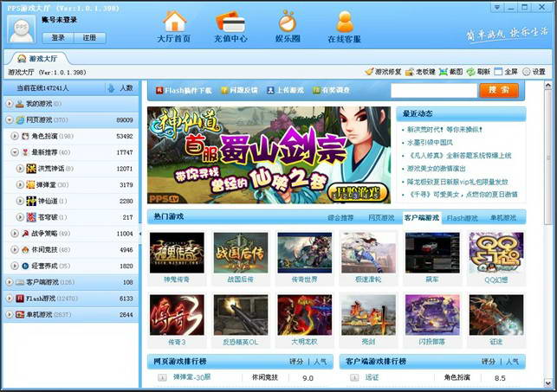Switch to 综合推荐 hot games tab
The height and width of the screenshot is (392, 557).
point(340,218)
